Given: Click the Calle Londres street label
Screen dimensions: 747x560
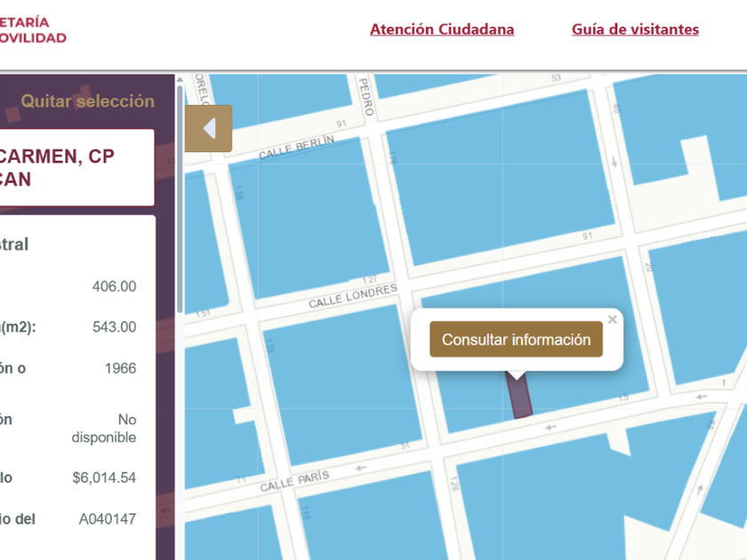Looking at the screenshot, I should tap(352, 296).
